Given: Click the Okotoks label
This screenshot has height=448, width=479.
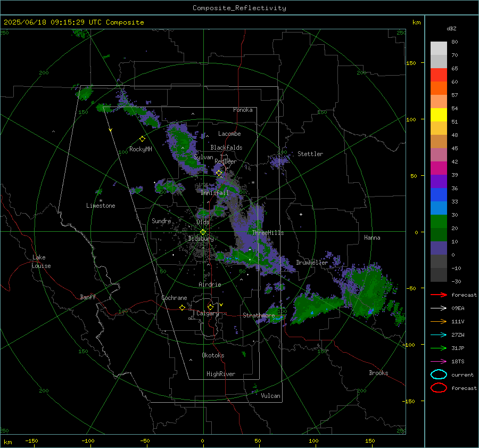Looking at the screenshot, I should pyautogui.click(x=213, y=355).
